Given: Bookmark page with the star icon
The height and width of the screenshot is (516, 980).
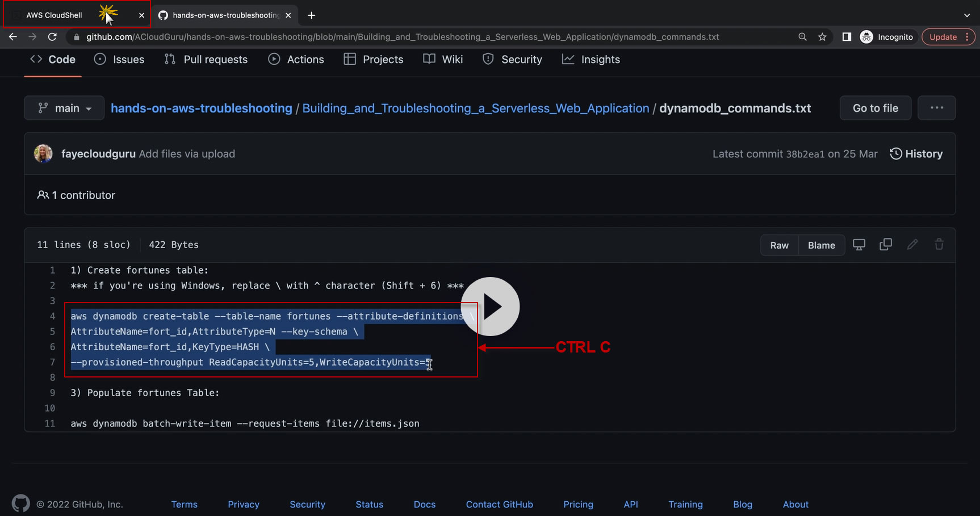Looking at the screenshot, I should (822, 37).
